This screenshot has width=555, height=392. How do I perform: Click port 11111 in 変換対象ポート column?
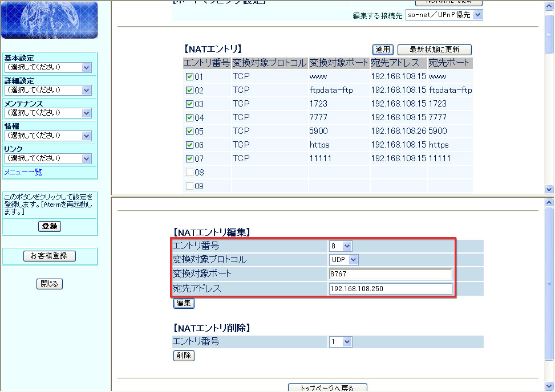coord(321,158)
